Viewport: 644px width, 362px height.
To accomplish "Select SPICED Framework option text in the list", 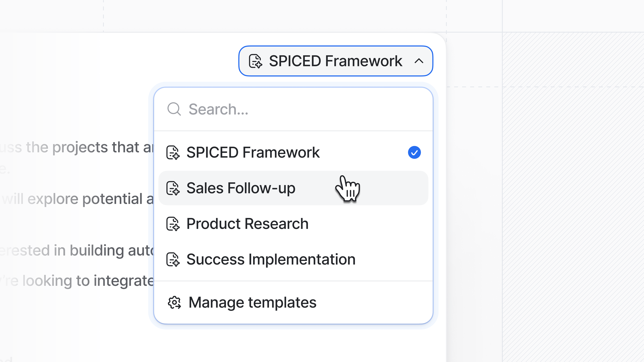I will pyautogui.click(x=253, y=152).
